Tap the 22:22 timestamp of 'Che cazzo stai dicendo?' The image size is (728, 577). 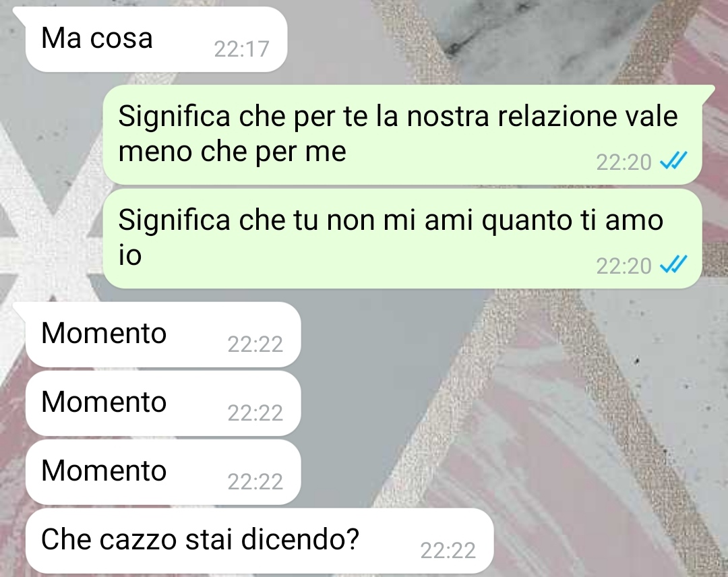point(448,551)
